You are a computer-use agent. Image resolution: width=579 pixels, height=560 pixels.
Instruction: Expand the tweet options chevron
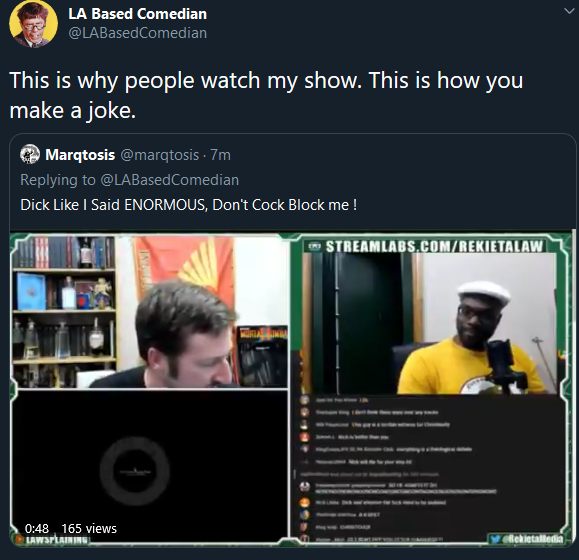click(570, 11)
